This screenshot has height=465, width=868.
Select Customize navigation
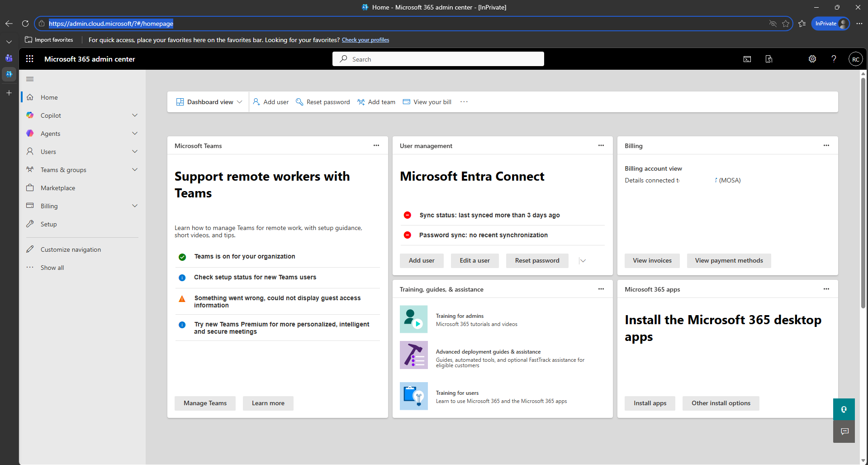[x=82, y=249]
